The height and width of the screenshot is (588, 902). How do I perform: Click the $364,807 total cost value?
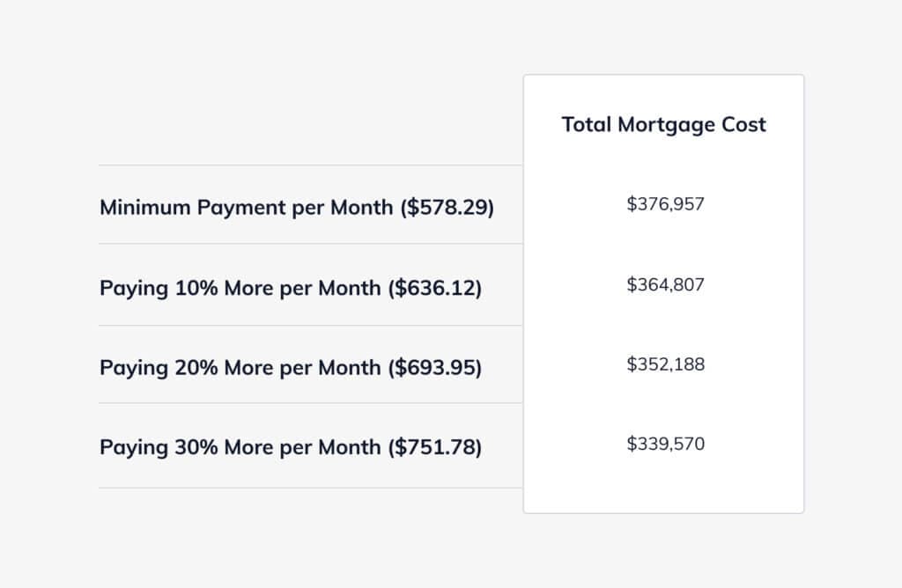tap(665, 284)
